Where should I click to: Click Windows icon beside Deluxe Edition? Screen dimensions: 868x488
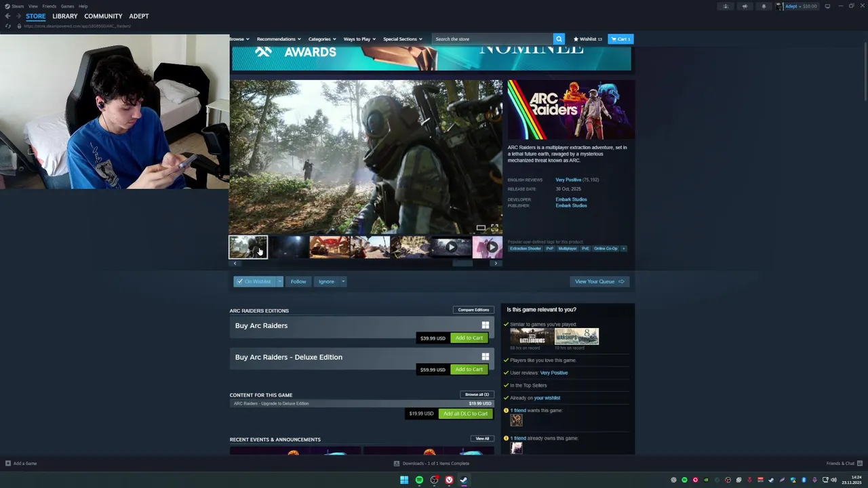pyautogui.click(x=485, y=357)
